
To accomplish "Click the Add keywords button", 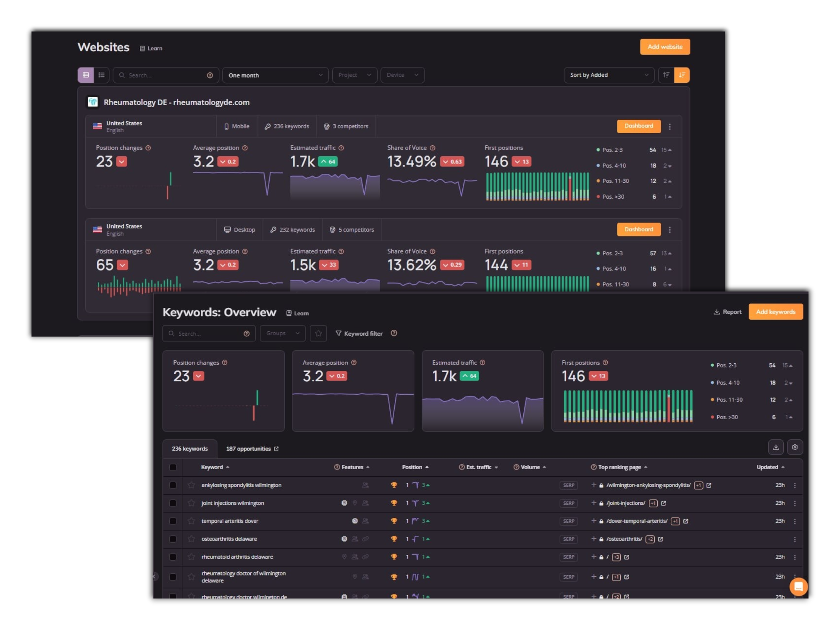I will (x=775, y=312).
